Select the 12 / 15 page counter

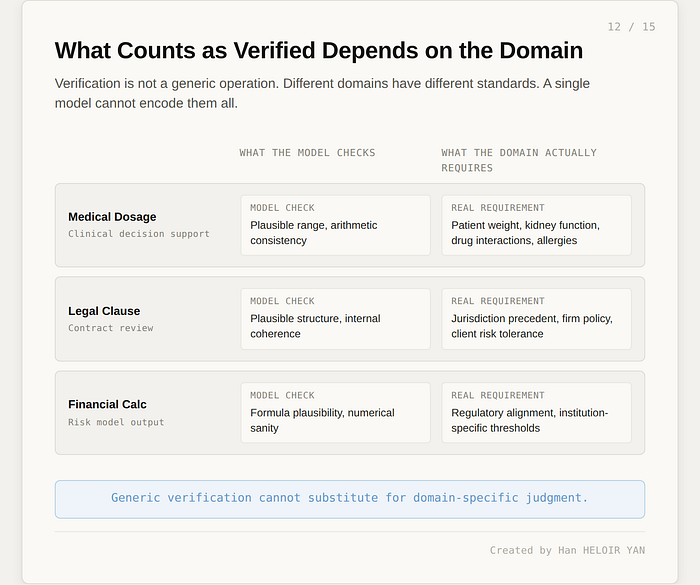631,27
